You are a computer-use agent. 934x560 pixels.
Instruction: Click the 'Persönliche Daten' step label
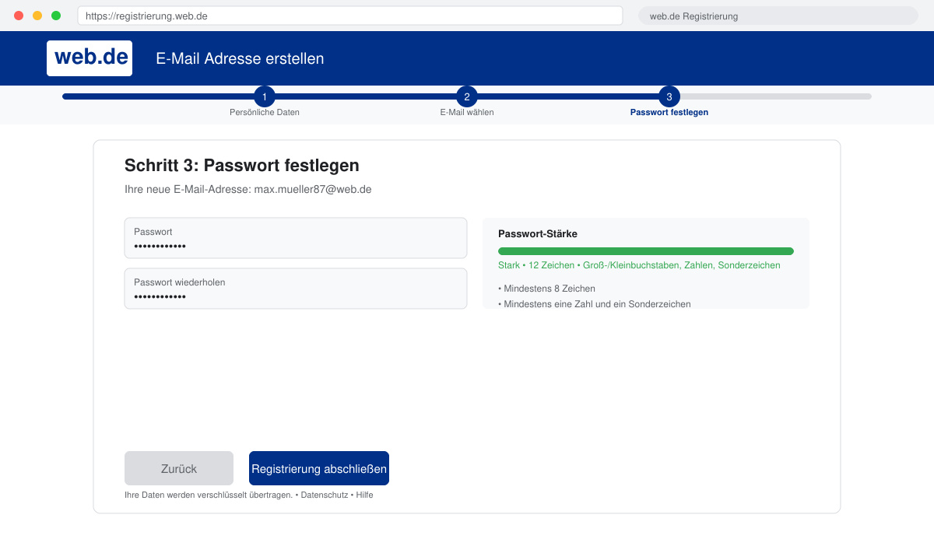265,112
